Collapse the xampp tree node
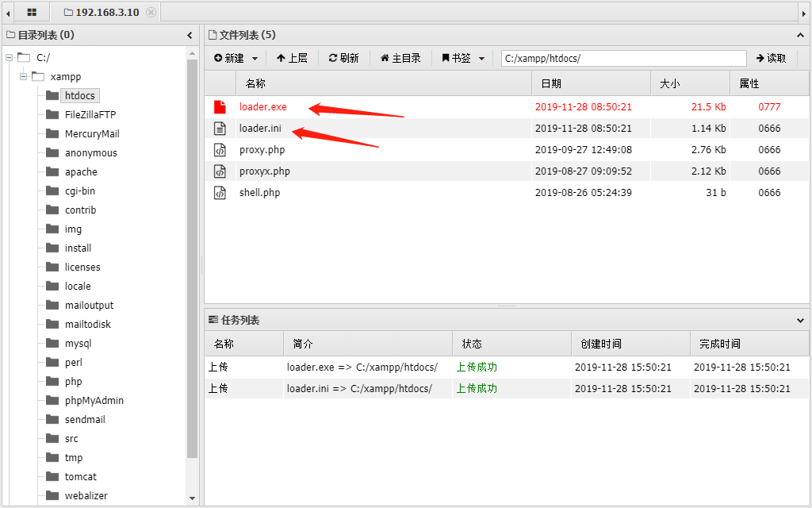This screenshot has width=812, height=508. (x=23, y=77)
